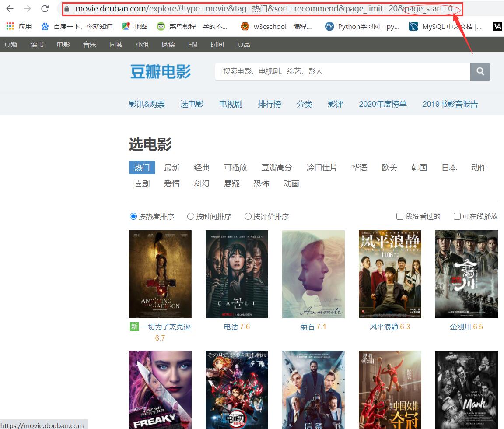Click the browser address bar URL
The height and width of the screenshot is (429, 504).
(x=263, y=9)
